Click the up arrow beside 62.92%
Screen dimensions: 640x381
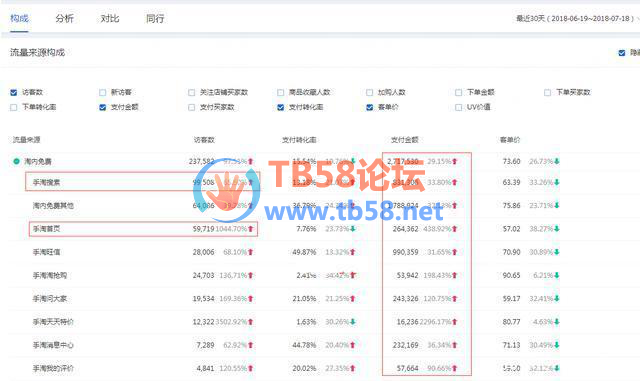coord(251,345)
